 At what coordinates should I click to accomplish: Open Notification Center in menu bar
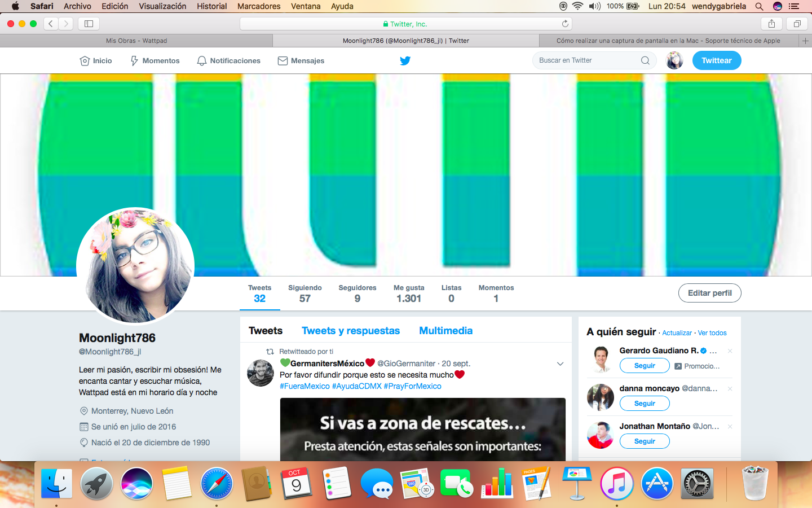794,6
